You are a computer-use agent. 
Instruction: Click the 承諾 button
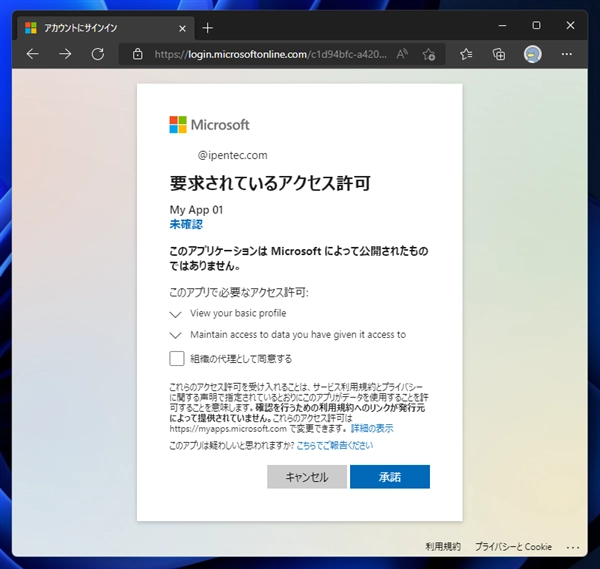(x=390, y=477)
